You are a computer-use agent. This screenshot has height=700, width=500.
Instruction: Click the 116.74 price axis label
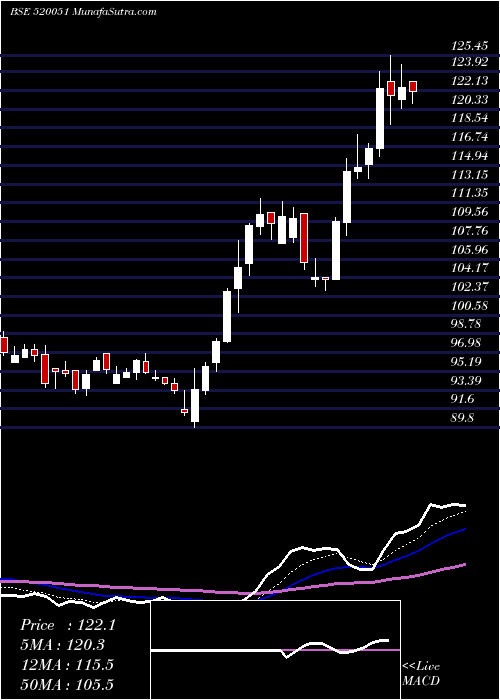pyautogui.click(x=469, y=137)
